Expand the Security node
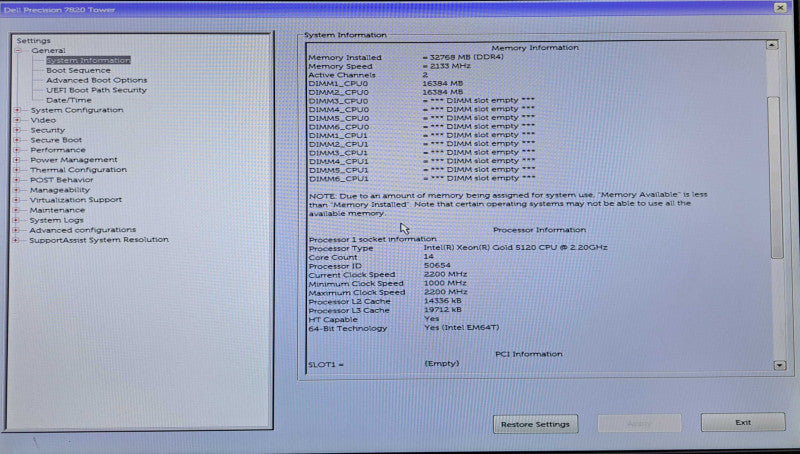 tap(17, 130)
